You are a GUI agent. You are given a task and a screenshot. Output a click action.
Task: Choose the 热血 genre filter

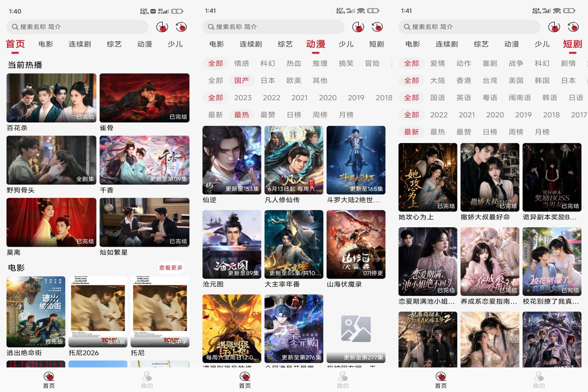294,63
